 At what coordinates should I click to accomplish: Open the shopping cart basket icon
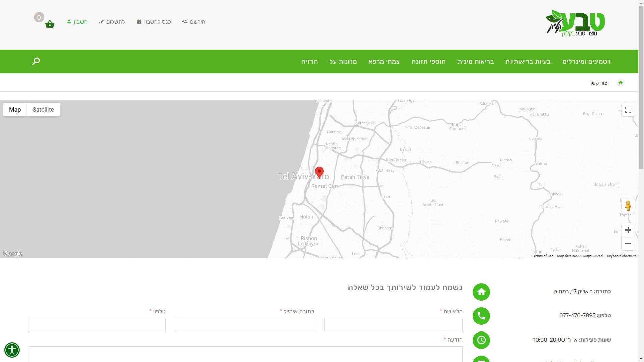point(50,24)
